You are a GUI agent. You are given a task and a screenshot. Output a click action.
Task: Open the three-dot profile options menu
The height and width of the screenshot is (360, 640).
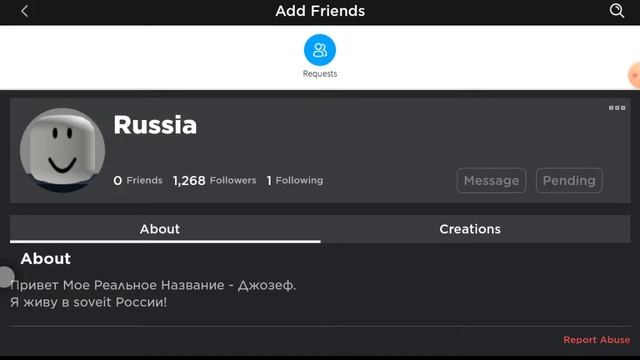pos(617,108)
